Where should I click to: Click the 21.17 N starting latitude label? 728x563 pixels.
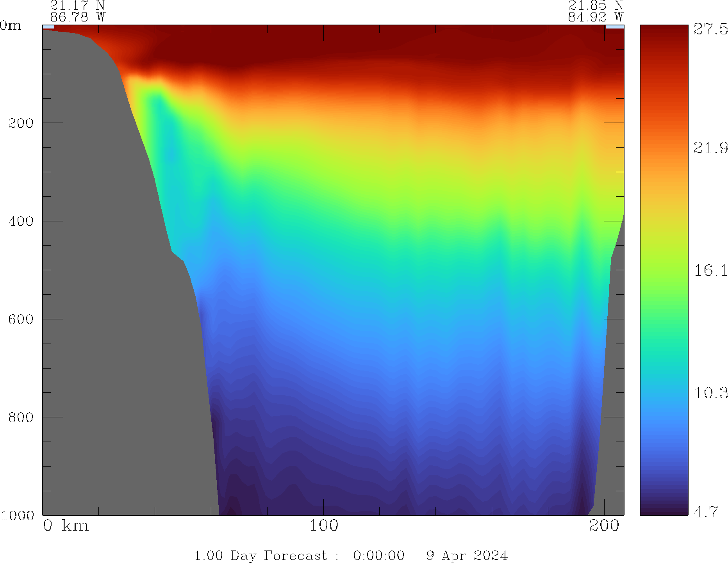[77, 5]
